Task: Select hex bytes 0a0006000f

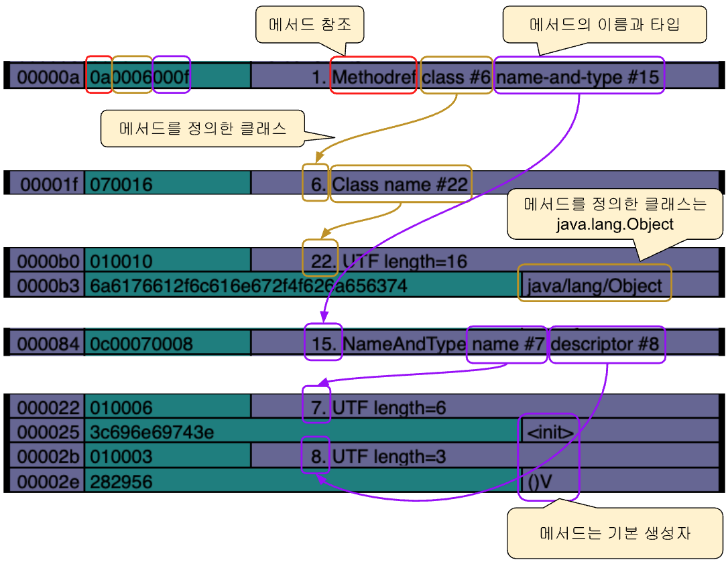Action: coord(139,77)
